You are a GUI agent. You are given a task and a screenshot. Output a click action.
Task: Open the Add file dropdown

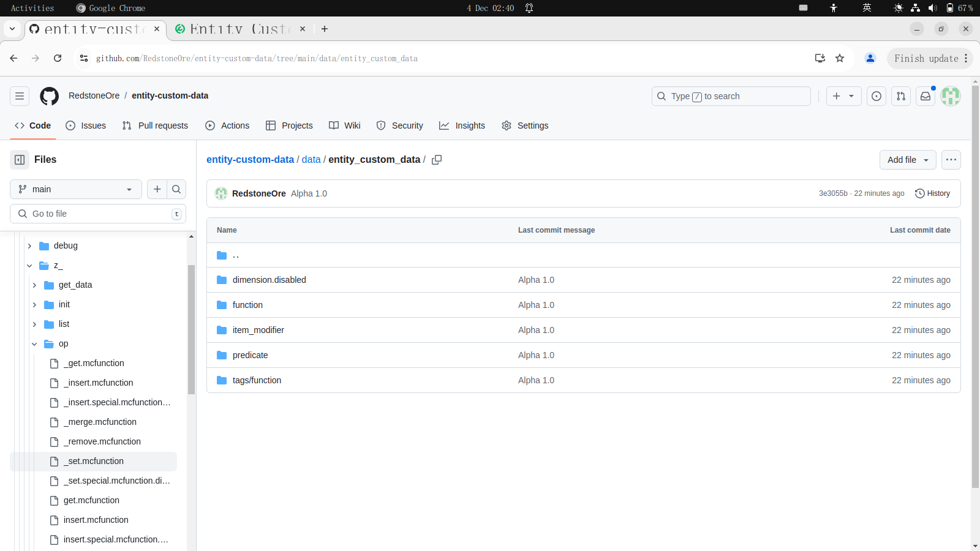(908, 160)
